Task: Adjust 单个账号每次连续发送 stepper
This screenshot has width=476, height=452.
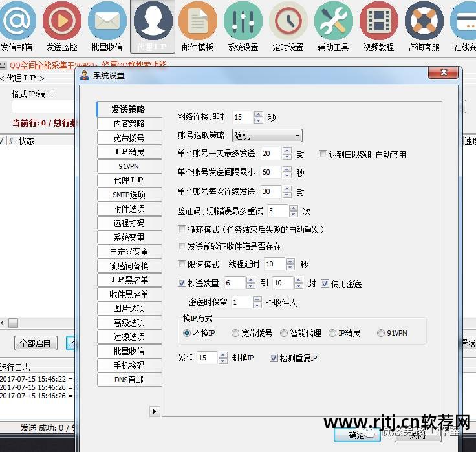Action: [x=287, y=191]
